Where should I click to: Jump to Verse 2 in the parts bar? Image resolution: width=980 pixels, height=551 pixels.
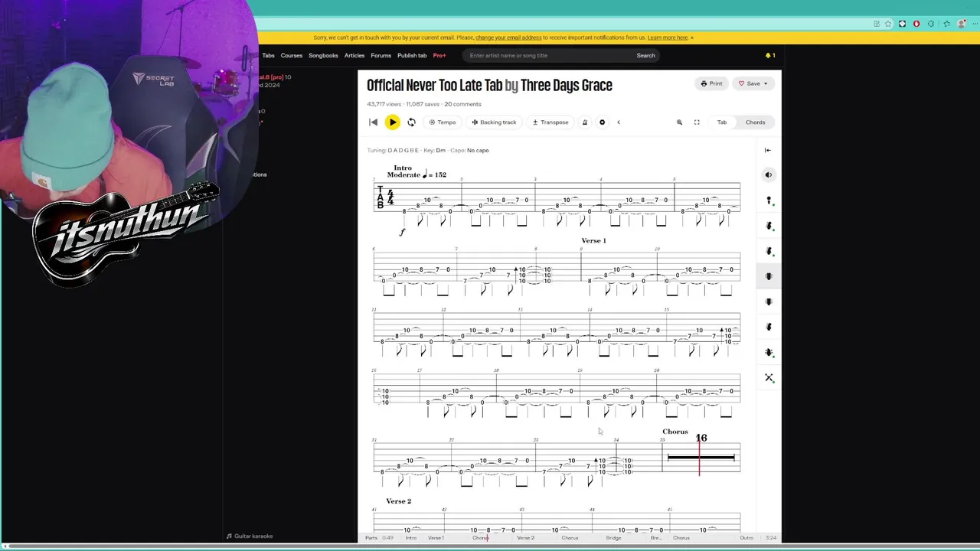coord(525,538)
